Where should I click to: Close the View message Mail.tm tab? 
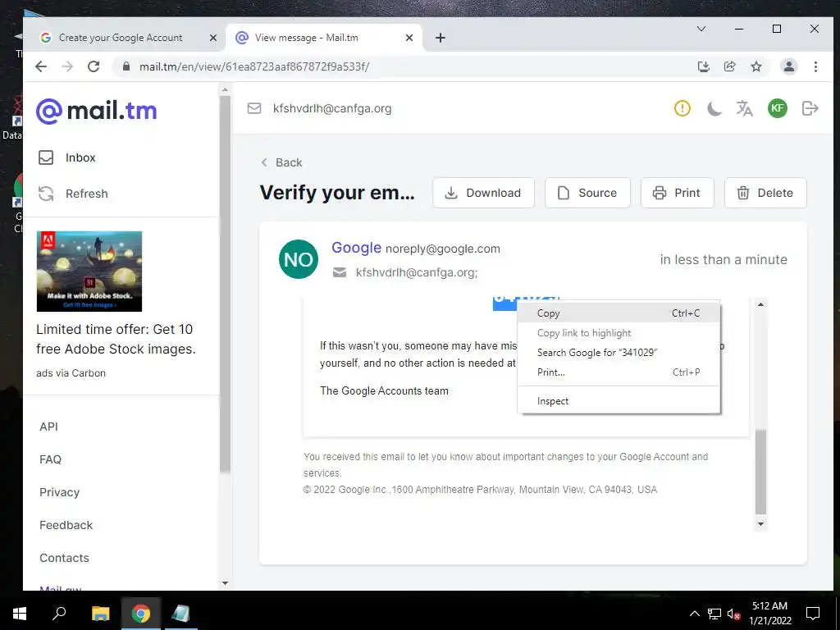[x=409, y=38]
